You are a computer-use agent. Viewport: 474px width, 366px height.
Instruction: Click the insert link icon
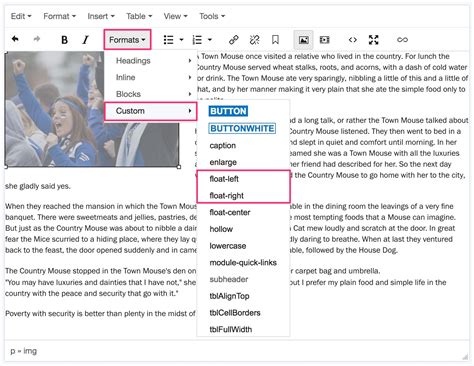coord(234,40)
